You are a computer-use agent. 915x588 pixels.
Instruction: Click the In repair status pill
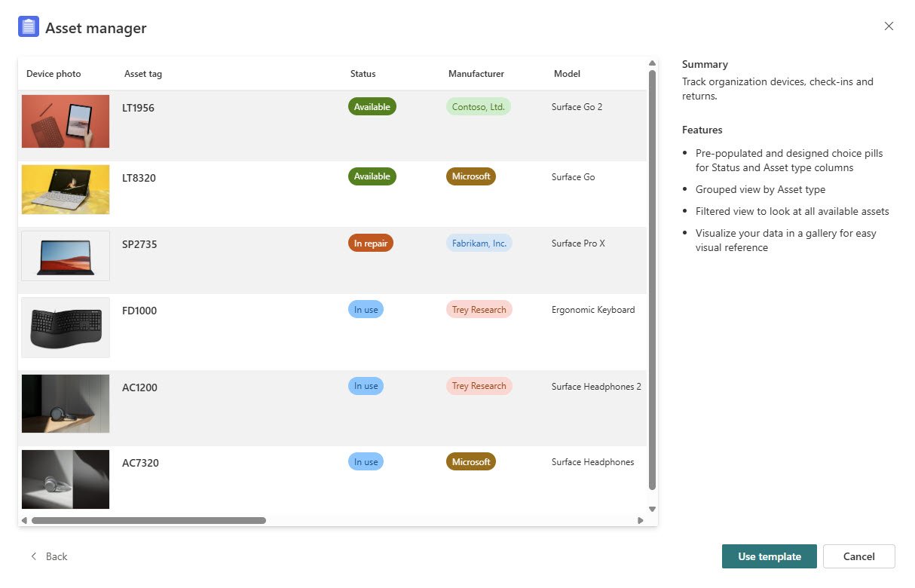pyautogui.click(x=370, y=243)
